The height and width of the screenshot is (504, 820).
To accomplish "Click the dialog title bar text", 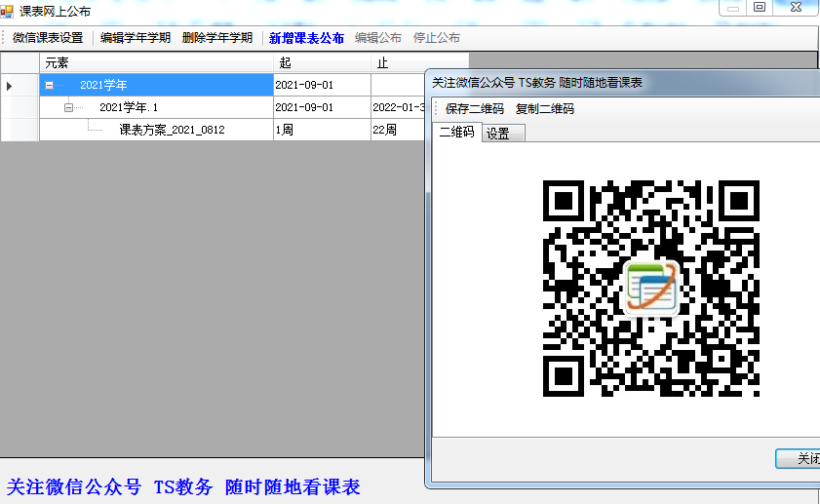I will click(537, 83).
